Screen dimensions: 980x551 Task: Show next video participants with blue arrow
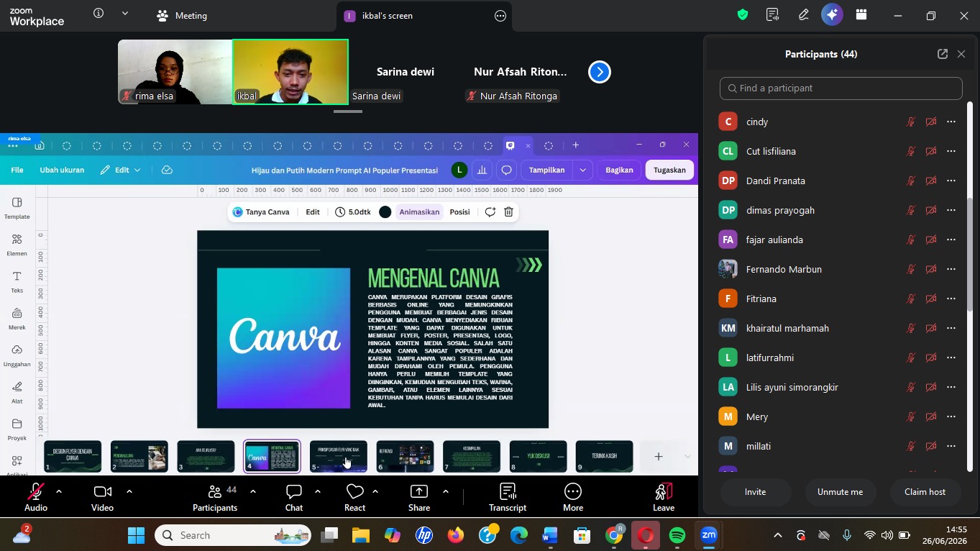click(600, 72)
